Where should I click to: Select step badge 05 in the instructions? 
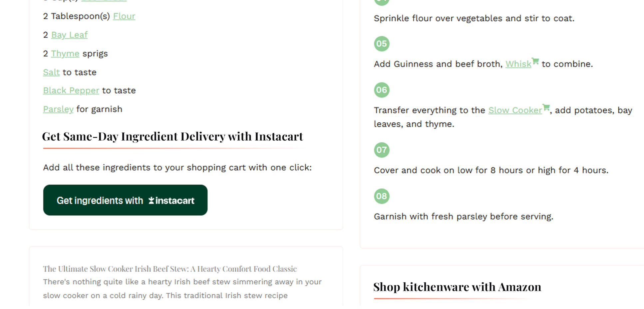click(x=382, y=44)
